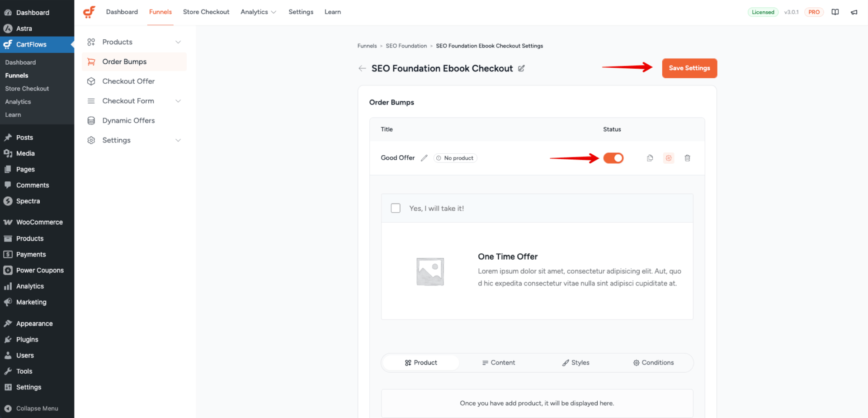Open Power Coupons menu
Screen dimensions: 868x418
coord(37,270)
